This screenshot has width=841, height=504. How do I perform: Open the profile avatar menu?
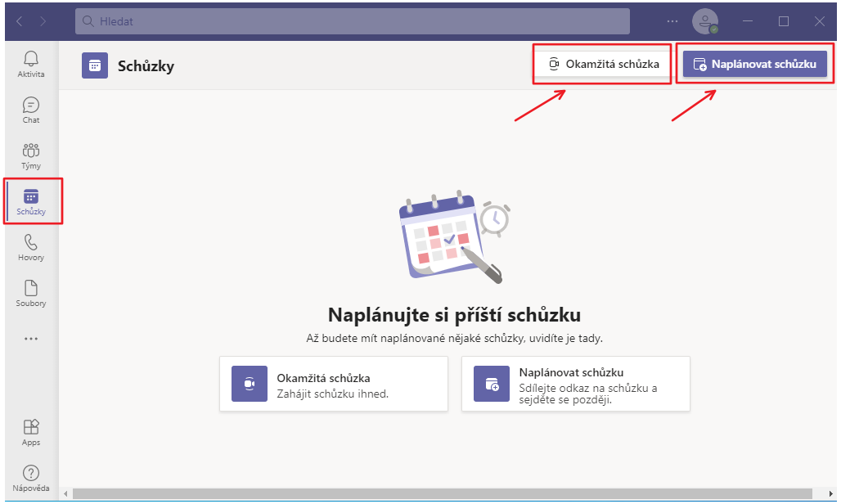pos(704,21)
